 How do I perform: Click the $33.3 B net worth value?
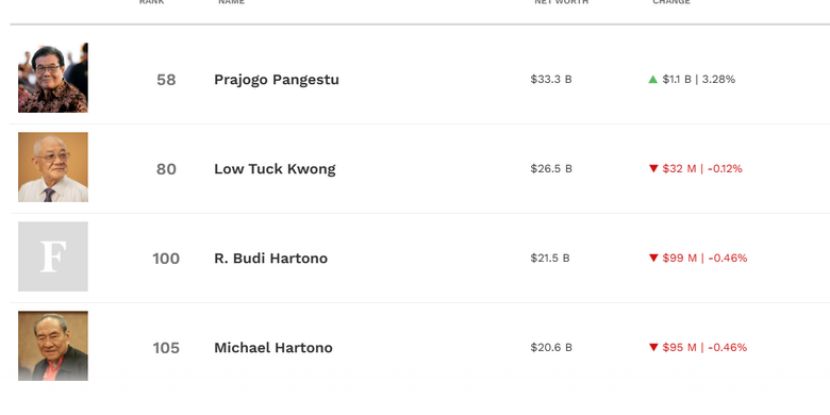click(x=551, y=79)
